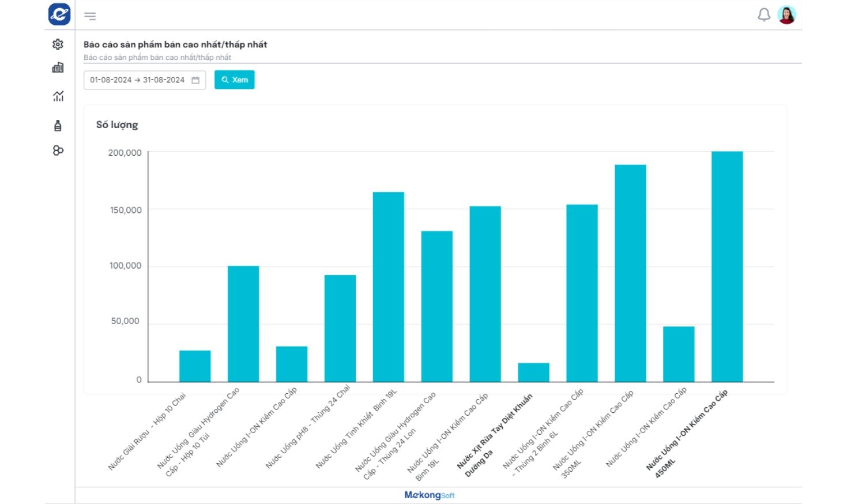Open the notifications bell

point(763,15)
